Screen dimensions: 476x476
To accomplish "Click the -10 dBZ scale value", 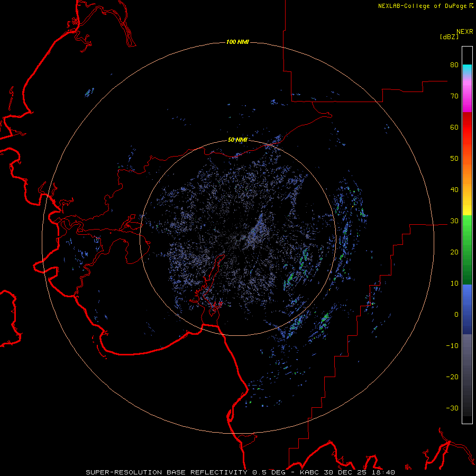I will (x=452, y=346).
